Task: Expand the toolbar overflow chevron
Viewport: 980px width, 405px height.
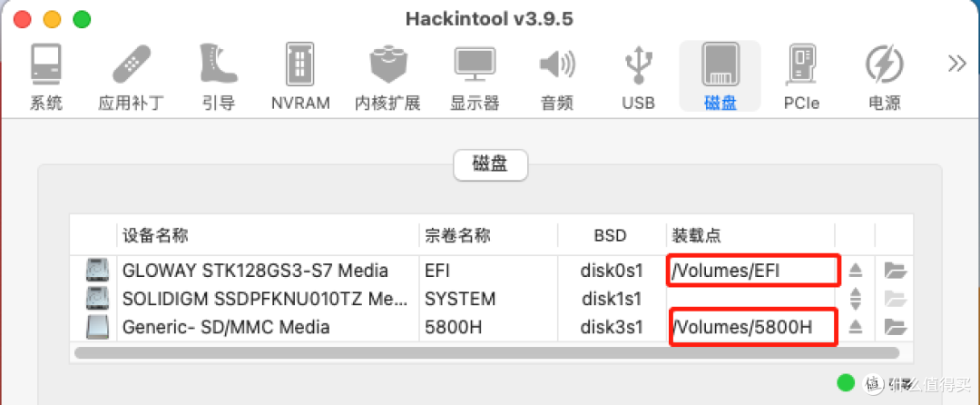Action: pyautogui.click(x=957, y=64)
